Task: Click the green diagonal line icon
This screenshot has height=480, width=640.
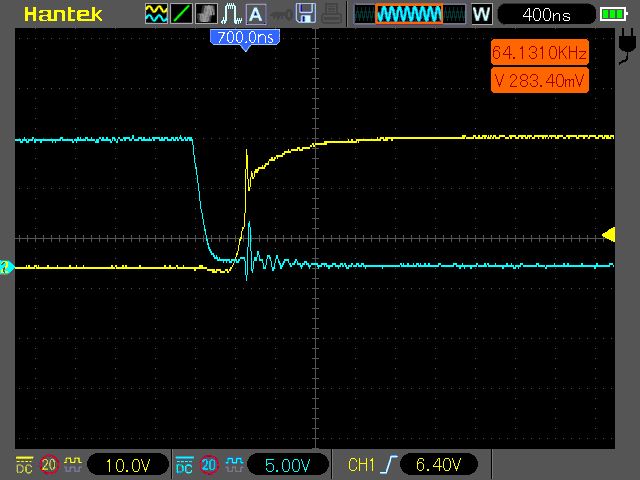Action: 181,14
